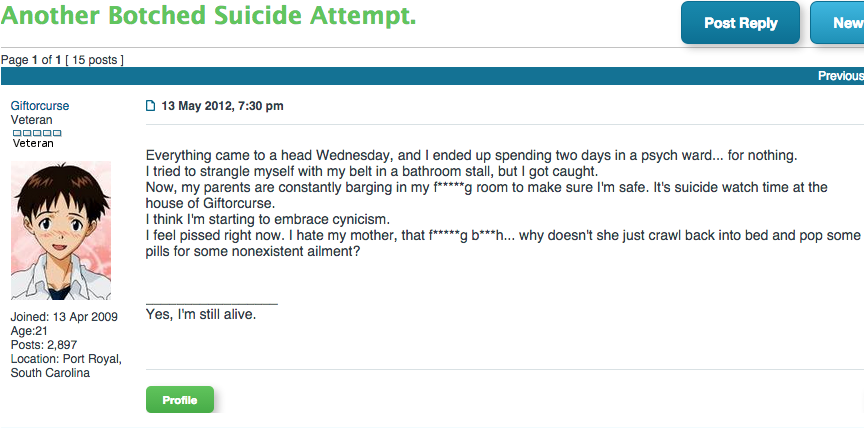Click the small post page icon beside the date

[150, 106]
